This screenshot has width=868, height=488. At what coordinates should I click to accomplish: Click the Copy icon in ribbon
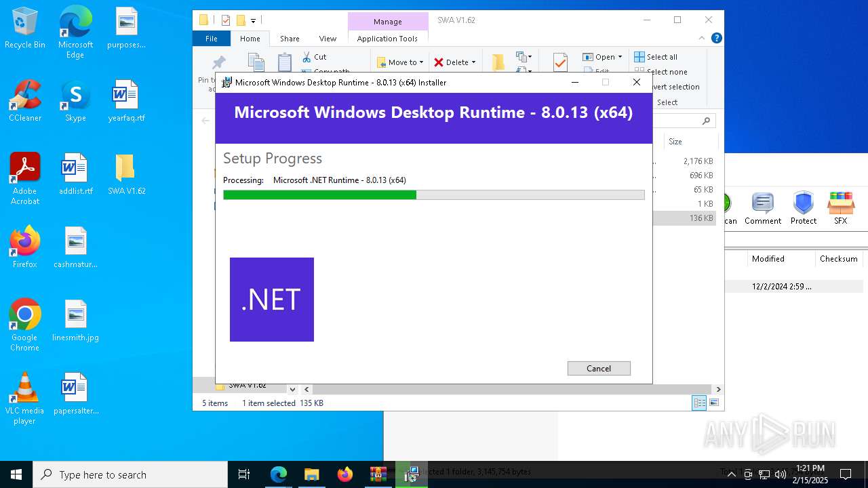pyautogui.click(x=256, y=62)
